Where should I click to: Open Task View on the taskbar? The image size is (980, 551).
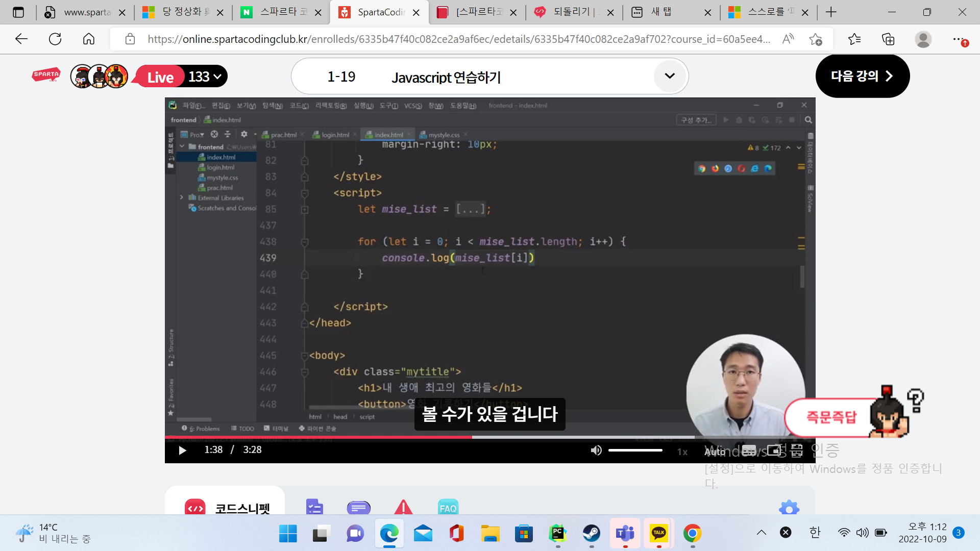322,534
